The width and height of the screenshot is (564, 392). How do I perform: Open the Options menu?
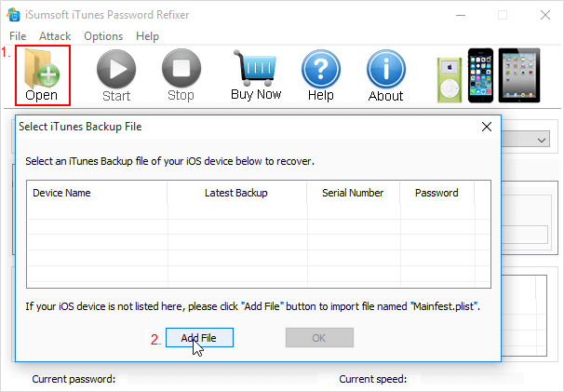(103, 36)
